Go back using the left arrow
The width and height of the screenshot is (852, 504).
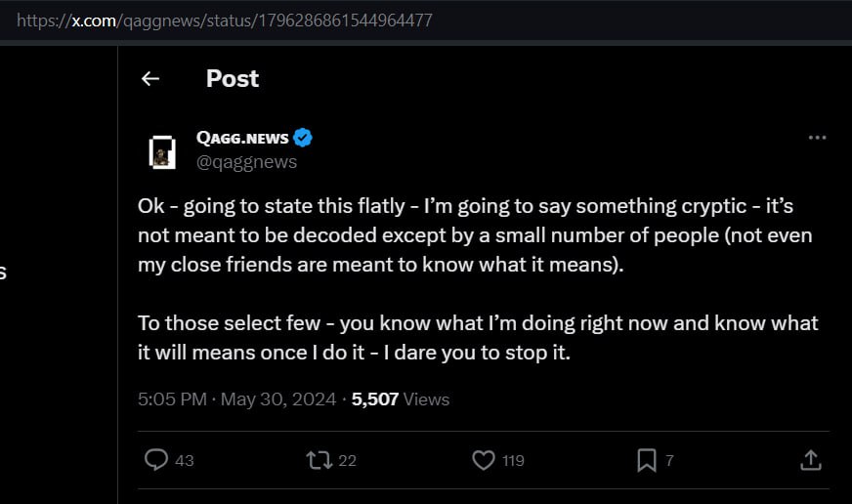150,79
